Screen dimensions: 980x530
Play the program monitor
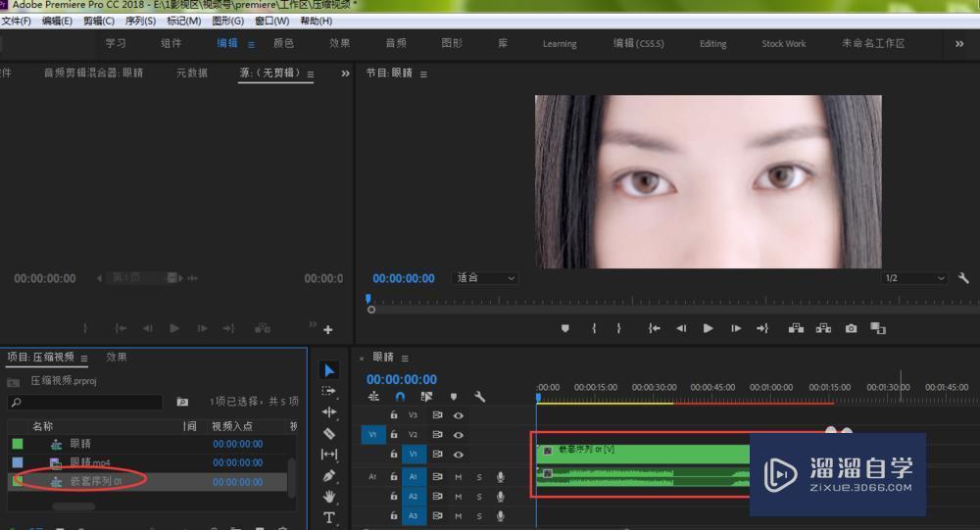tap(709, 328)
